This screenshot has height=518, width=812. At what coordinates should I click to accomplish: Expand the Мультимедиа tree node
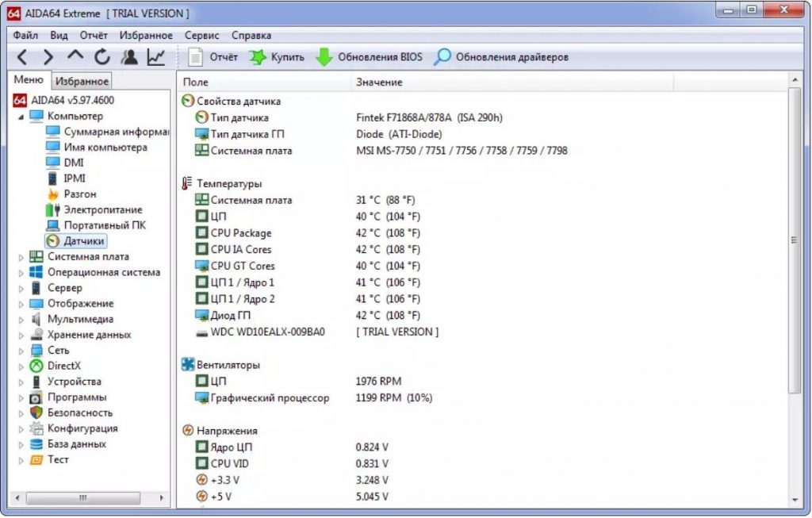[x=21, y=320]
